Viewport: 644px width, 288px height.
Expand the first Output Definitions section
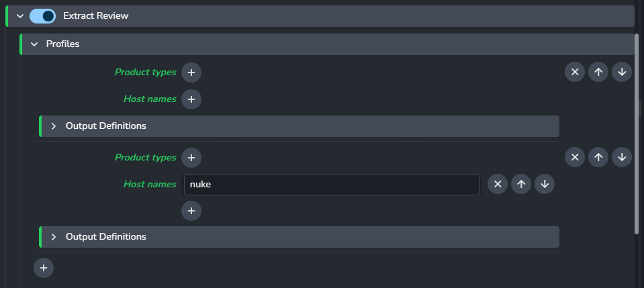[54, 126]
